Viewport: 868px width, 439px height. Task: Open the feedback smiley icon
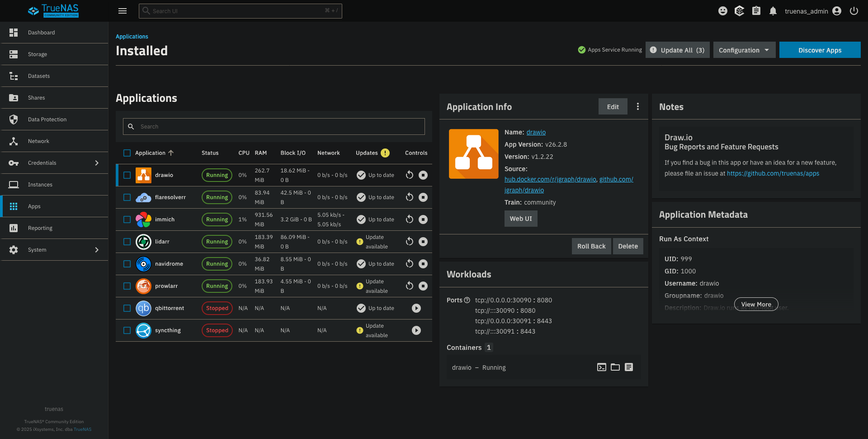point(723,11)
